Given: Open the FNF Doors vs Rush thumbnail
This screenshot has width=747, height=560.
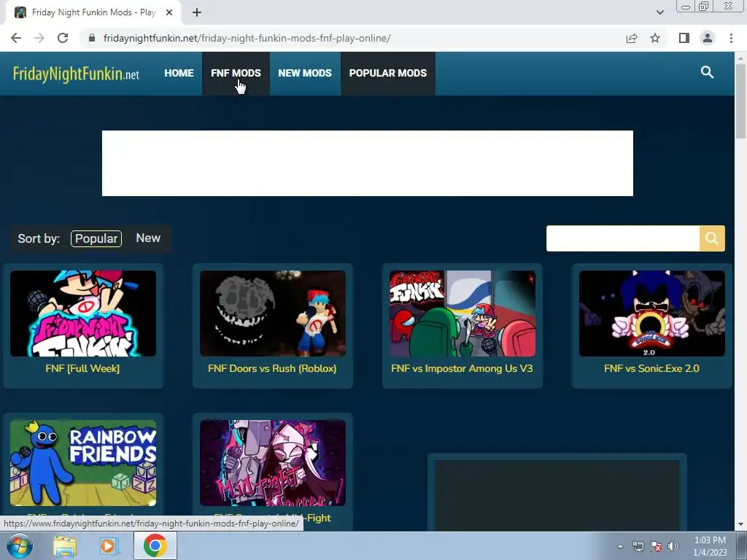Looking at the screenshot, I should point(273,314).
